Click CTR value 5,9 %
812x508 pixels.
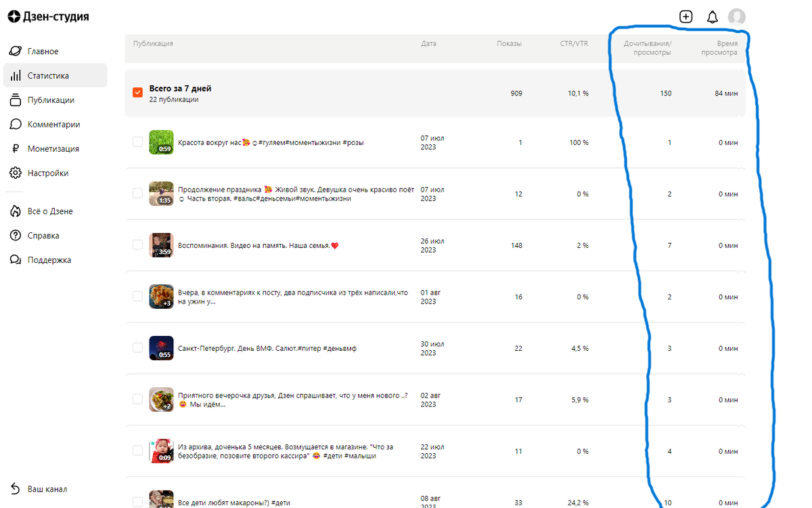coord(579,400)
